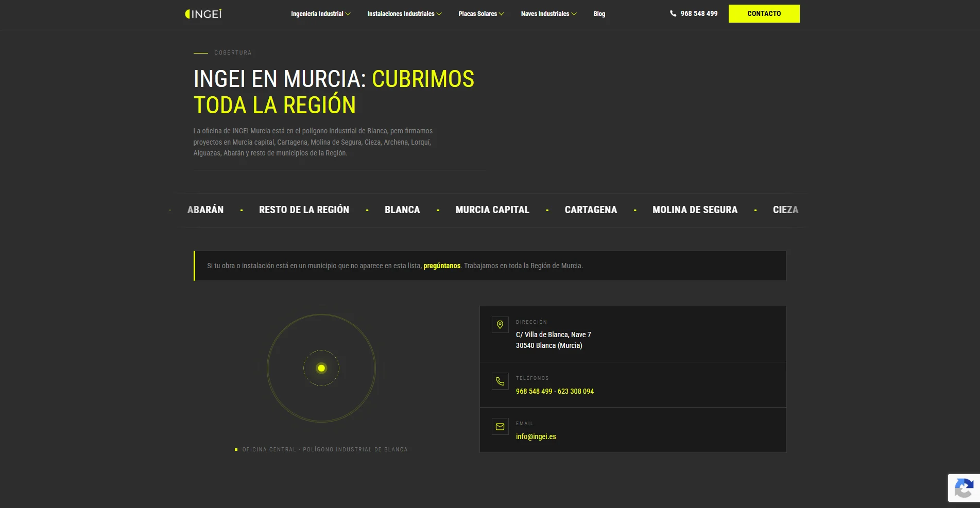The height and width of the screenshot is (508, 980).
Task: Select ABARÁN in the municipality ticker
Action: tap(205, 210)
